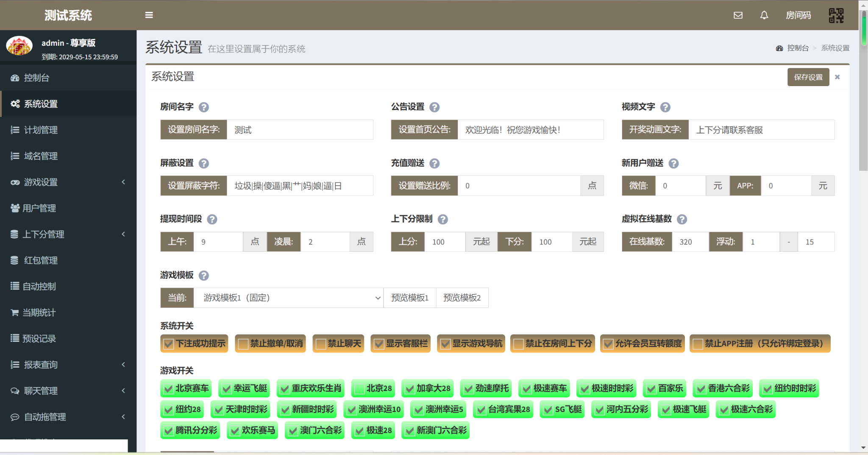Open the mail envelope icon
868x455 pixels.
point(738,15)
